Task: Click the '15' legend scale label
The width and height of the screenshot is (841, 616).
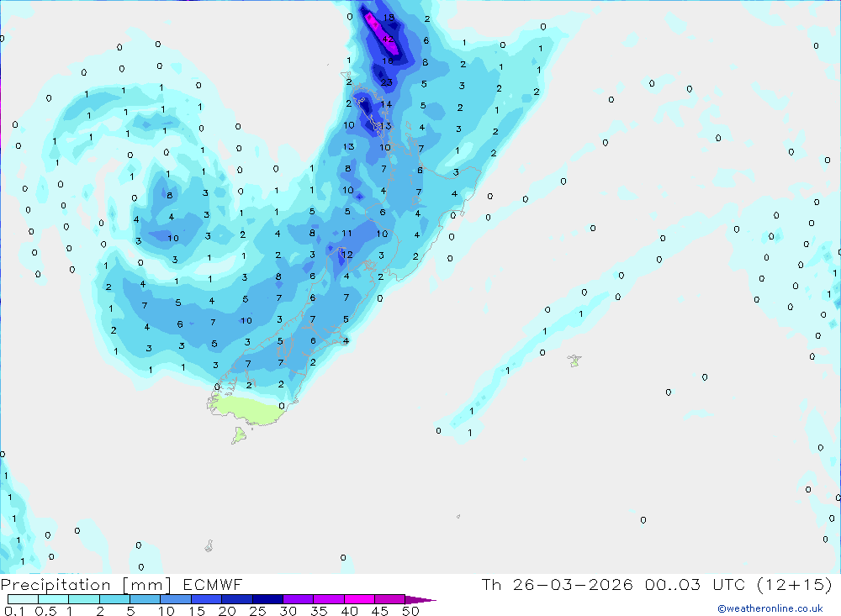Action: 197,611
